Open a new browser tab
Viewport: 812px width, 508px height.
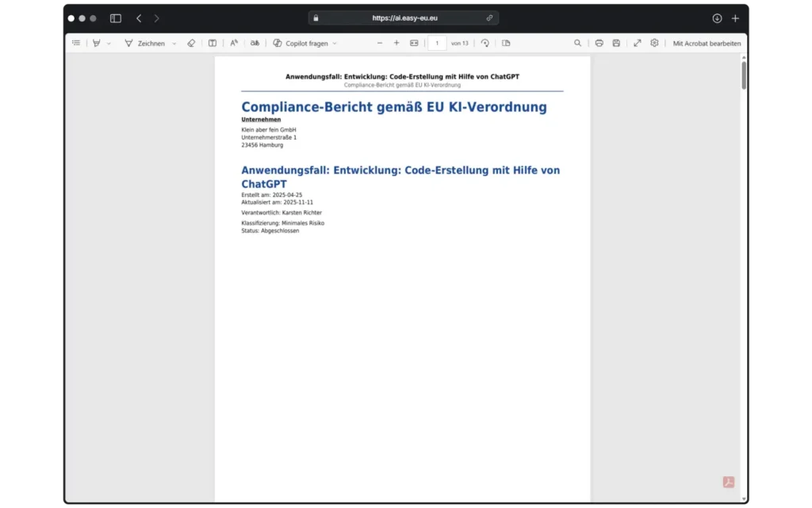coord(736,17)
